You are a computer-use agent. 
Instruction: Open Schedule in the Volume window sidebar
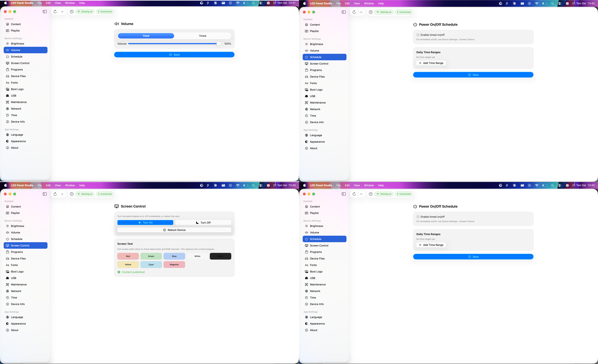(x=26, y=57)
